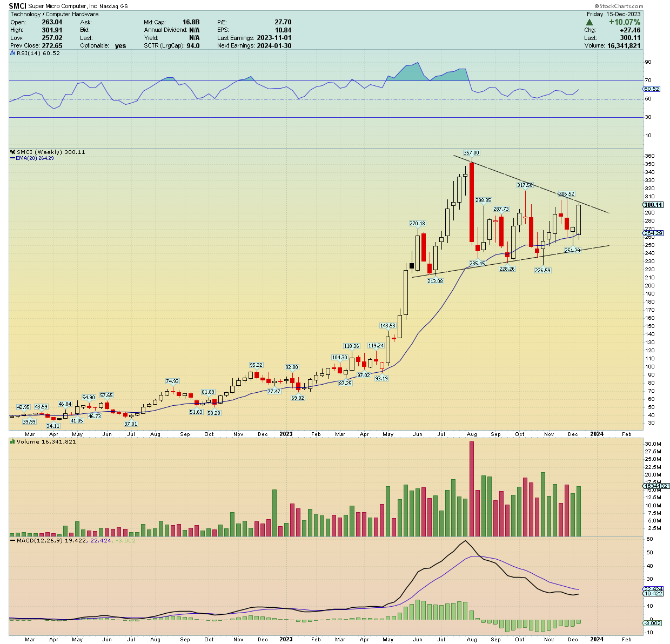Click the 60.52 RSI tag on right axis
670x644 pixels.
pos(652,89)
